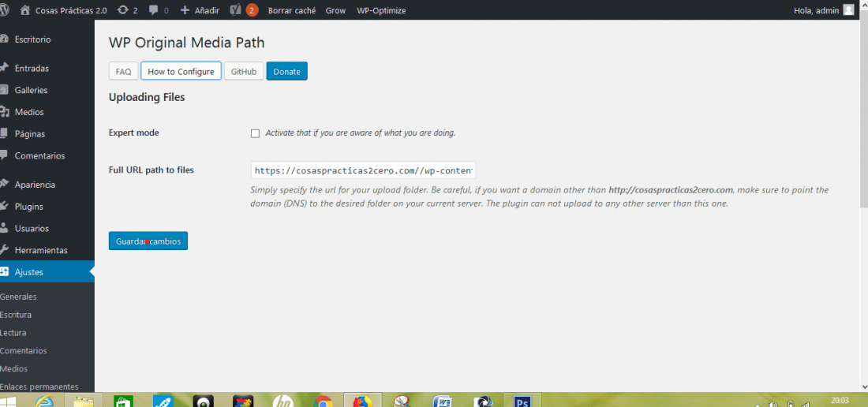This screenshot has width=868, height=407.
Task: Switch to Firefox in taskbar
Action: click(363, 401)
